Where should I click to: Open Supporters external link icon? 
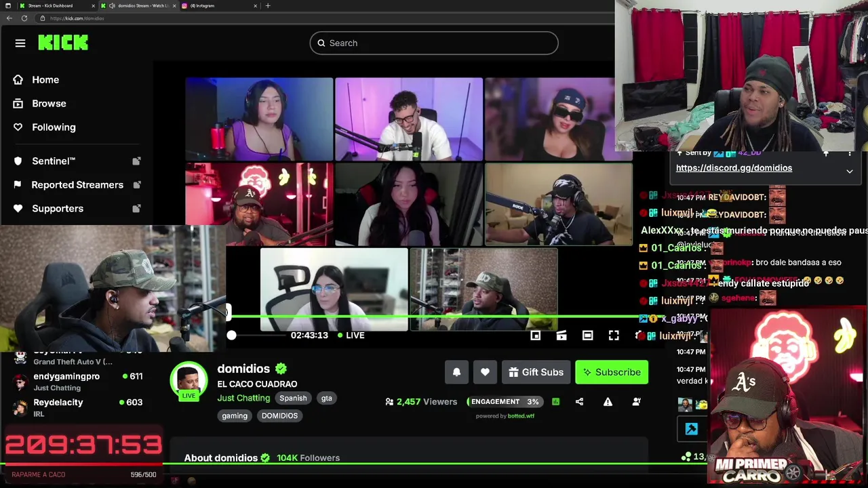click(136, 209)
